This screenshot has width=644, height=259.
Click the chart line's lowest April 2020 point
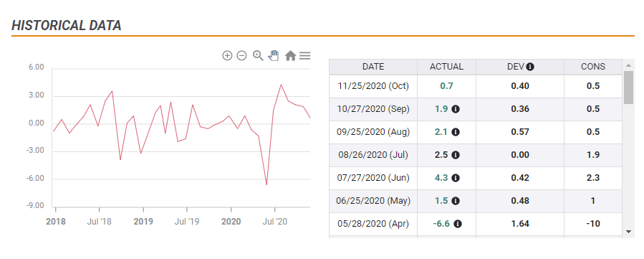point(266,184)
